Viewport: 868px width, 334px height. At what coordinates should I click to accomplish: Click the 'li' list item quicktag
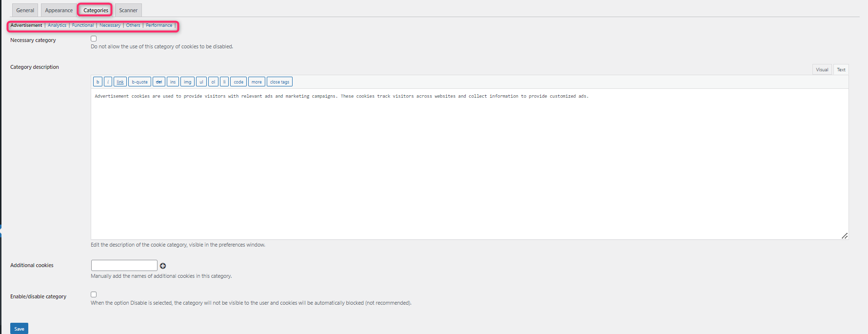pos(224,82)
